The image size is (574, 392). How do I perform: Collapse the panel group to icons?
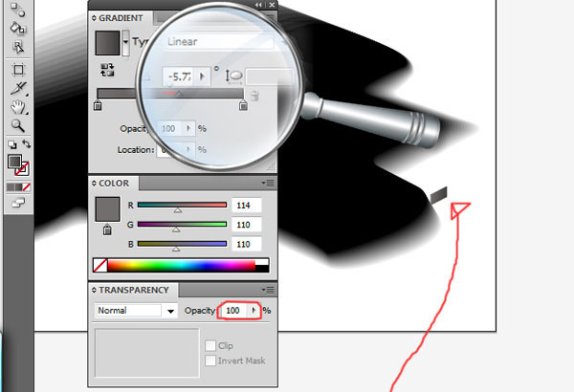click(259, 5)
